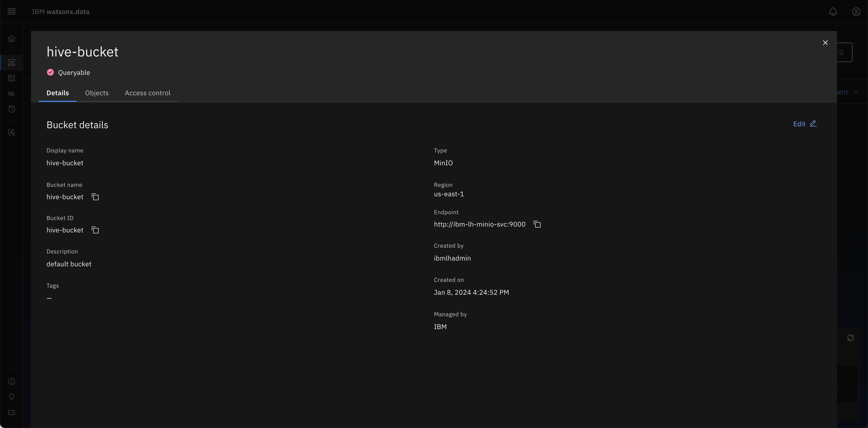Click the pencil edit icon

point(813,123)
